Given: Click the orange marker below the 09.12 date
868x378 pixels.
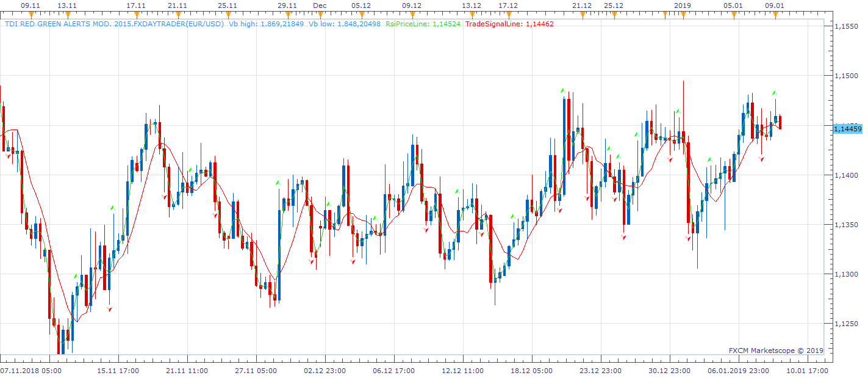Looking at the screenshot, I should click(x=412, y=15).
